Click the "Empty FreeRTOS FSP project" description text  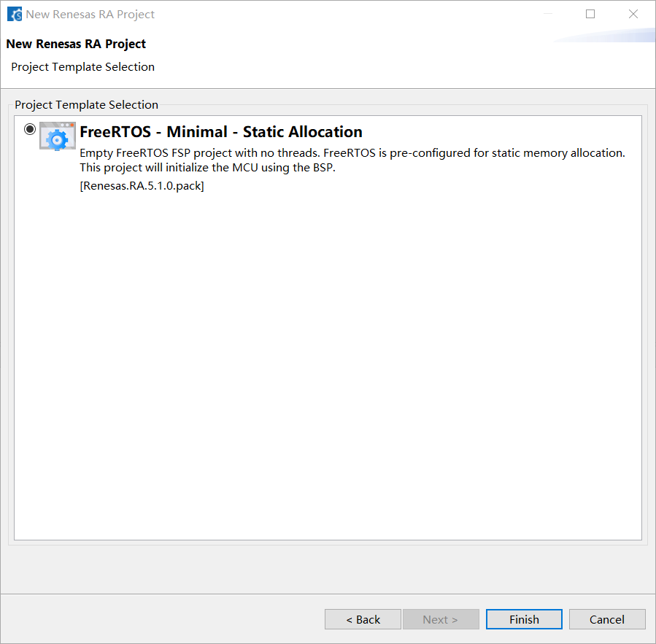(x=352, y=160)
